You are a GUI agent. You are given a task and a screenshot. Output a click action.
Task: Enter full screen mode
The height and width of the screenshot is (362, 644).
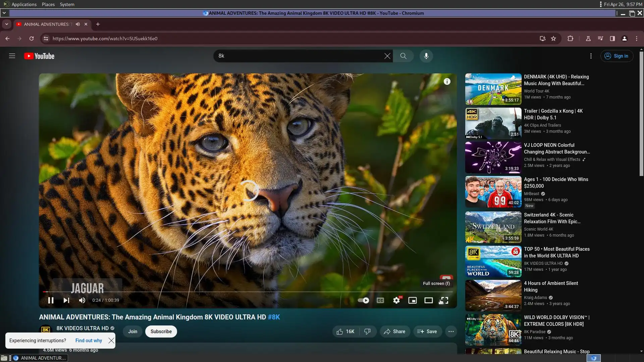tap(444, 300)
